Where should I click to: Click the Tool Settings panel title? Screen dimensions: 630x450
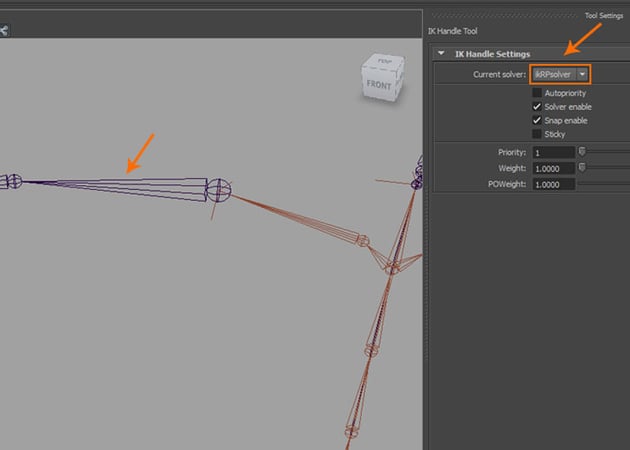[603, 15]
